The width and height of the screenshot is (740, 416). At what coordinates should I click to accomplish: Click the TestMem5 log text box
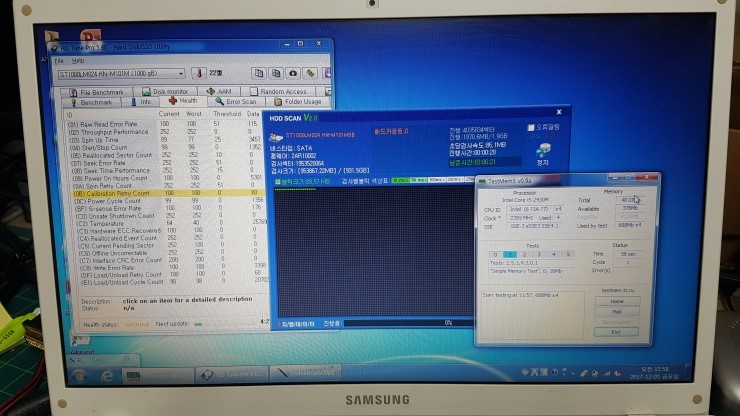531,315
